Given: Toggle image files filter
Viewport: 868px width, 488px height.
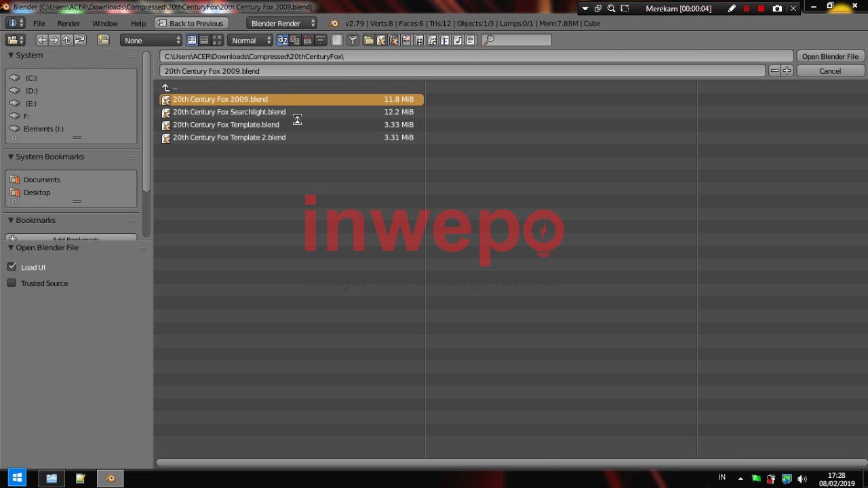Looking at the screenshot, I should pos(406,40).
